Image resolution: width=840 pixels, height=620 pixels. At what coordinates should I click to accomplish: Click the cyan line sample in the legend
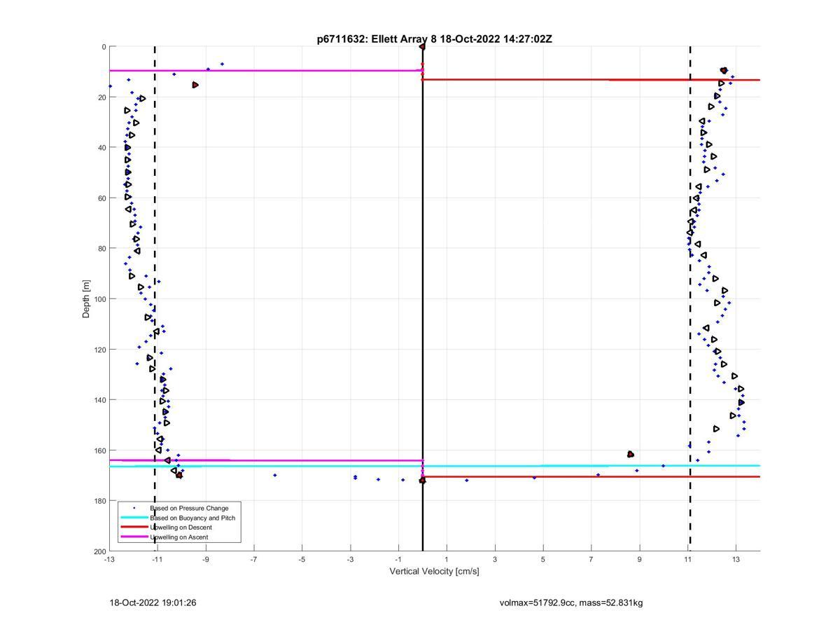[134, 518]
